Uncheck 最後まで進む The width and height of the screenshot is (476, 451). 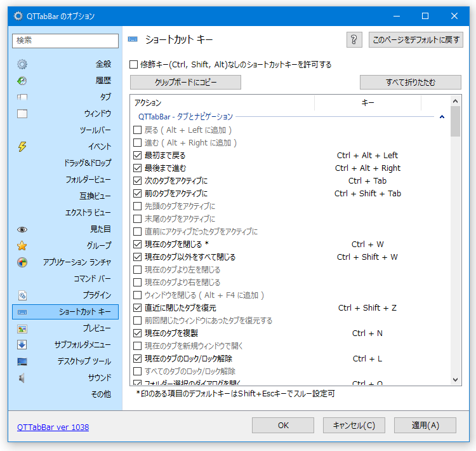[x=138, y=168]
